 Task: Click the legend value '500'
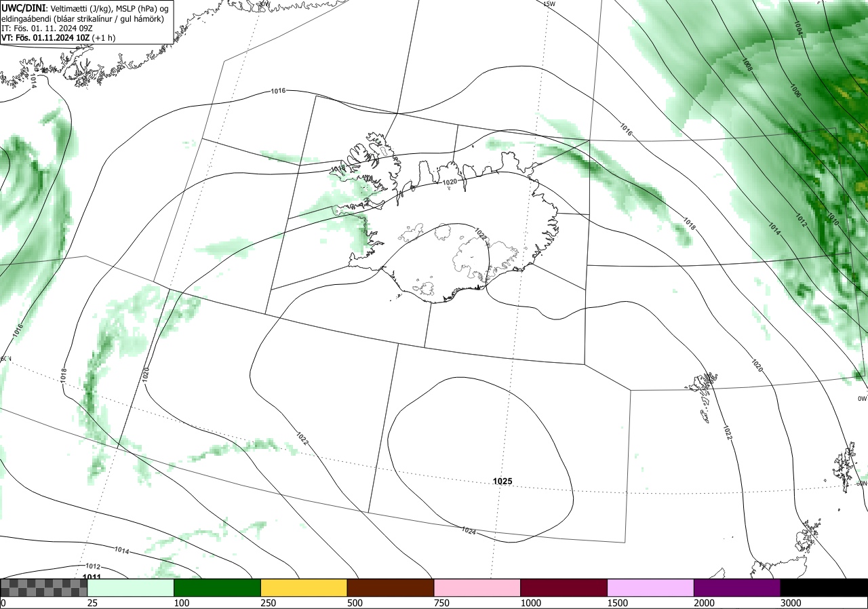coord(356,603)
